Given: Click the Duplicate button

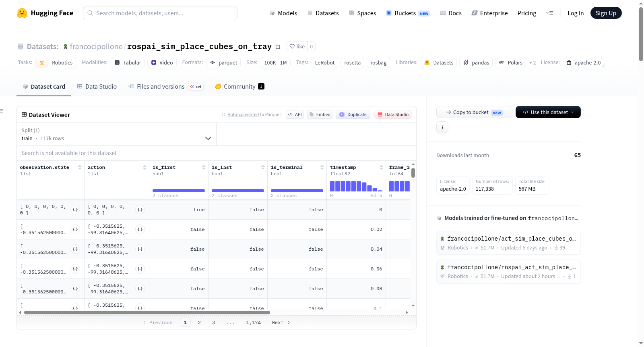Looking at the screenshot, I should pos(353,114).
